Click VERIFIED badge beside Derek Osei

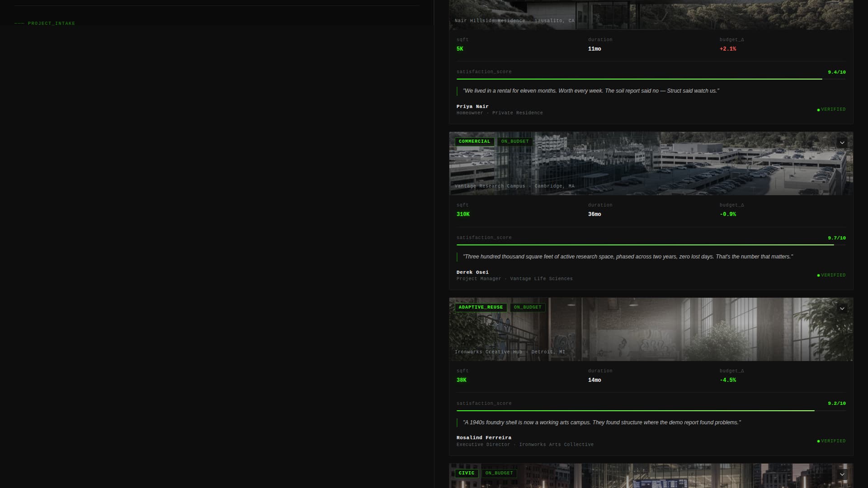click(831, 275)
